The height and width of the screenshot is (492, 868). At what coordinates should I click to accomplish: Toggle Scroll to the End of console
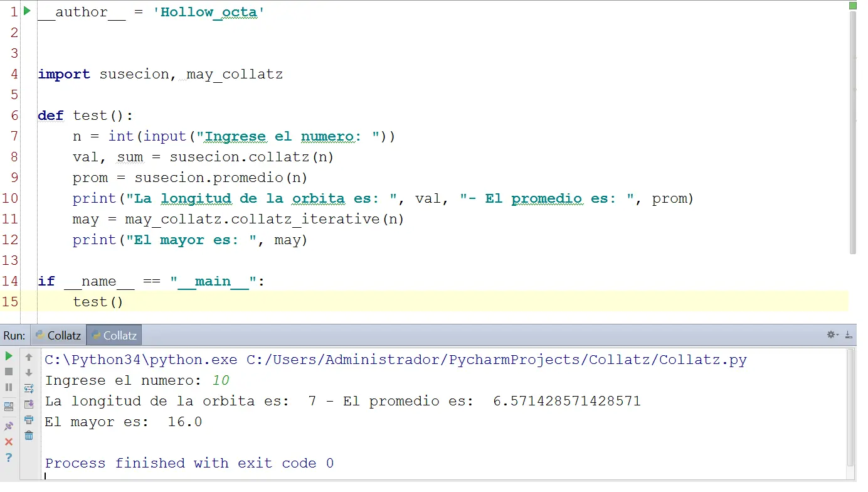[29, 404]
